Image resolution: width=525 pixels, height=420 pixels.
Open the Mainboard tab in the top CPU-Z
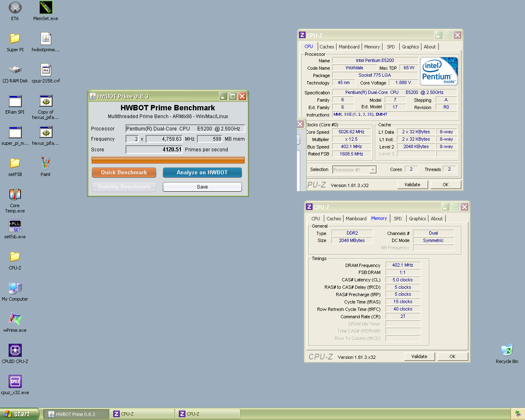349,47
